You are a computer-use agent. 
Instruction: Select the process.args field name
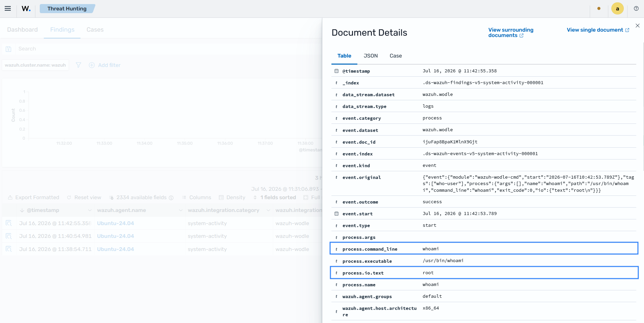click(x=359, y=238)
